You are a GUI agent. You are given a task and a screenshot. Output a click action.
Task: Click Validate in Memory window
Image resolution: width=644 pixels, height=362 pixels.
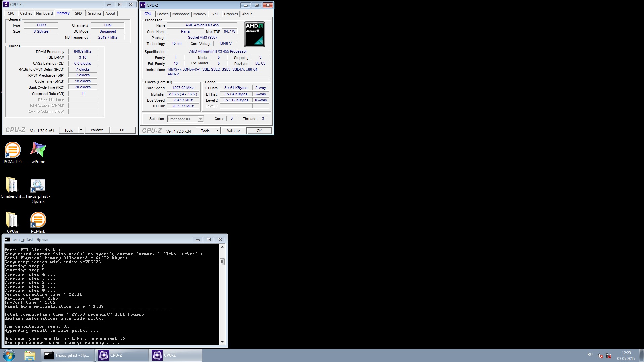[x=97, y=130]
